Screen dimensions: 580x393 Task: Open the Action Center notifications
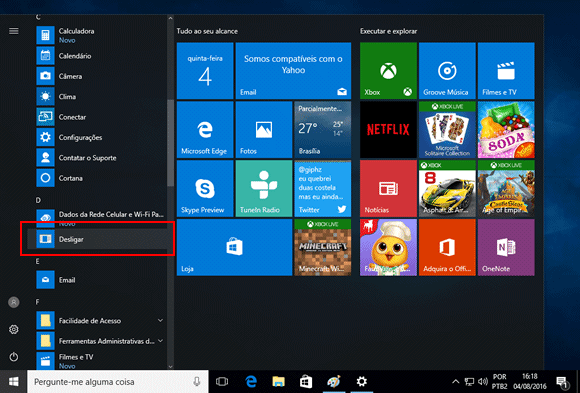tap(562, 382)
